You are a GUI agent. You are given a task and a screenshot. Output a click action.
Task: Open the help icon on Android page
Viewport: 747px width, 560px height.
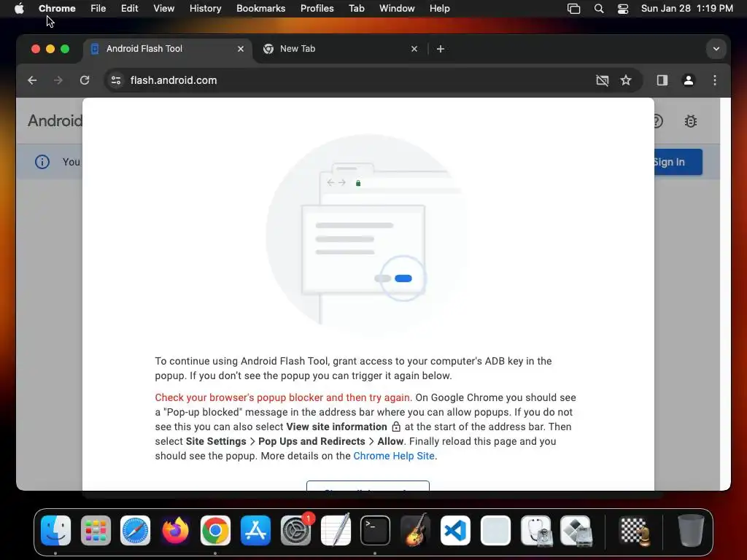[x=657, y=122]
